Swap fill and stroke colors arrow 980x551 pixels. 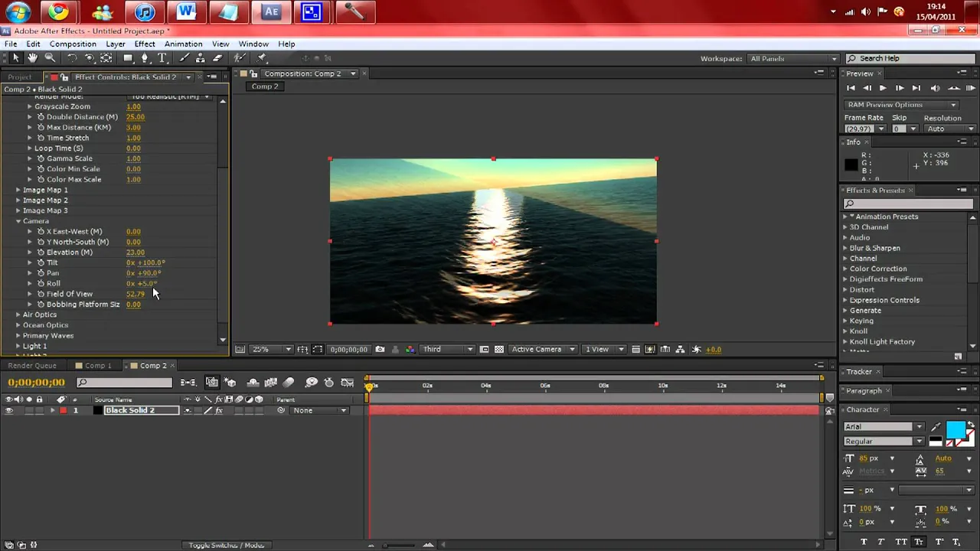click(970, 425)
